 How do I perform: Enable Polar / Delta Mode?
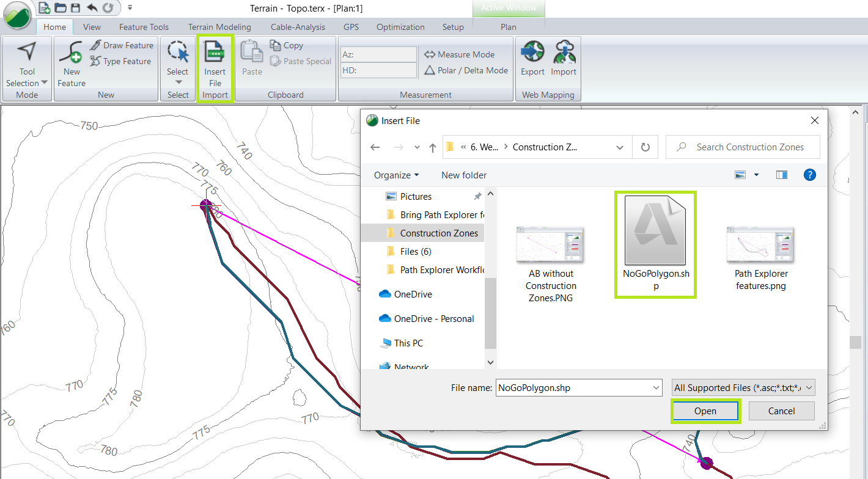[466, 70]
